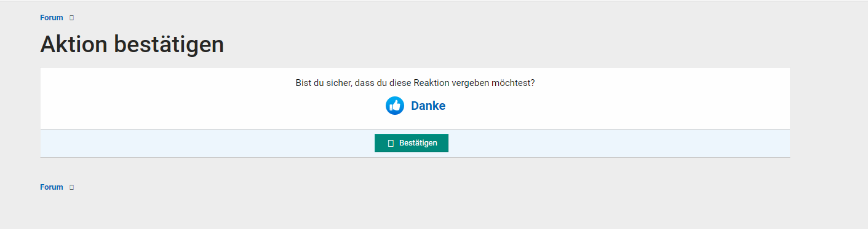Click the word 'Reaktion' in the question

tap(437, 83)
